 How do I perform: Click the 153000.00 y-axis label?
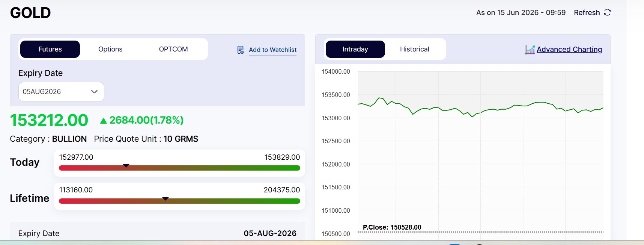336,118
